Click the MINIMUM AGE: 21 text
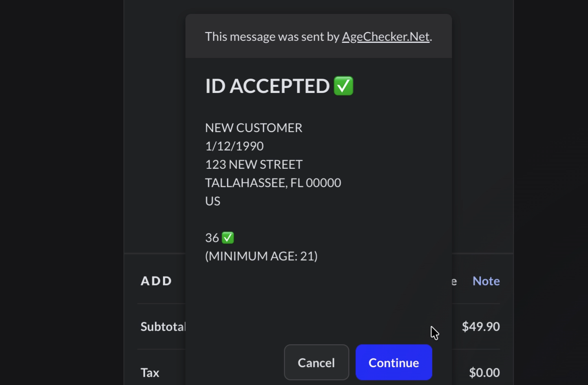The image size is (588, 385). coord(261,256)
